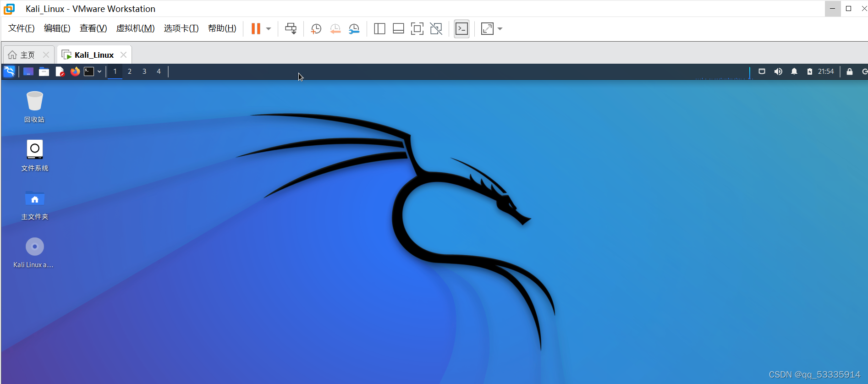Image resolution: width=868 pixels, height=384 pixels.
Task: Lock the screen with padlock icon
Action: (x=849, y=71)
